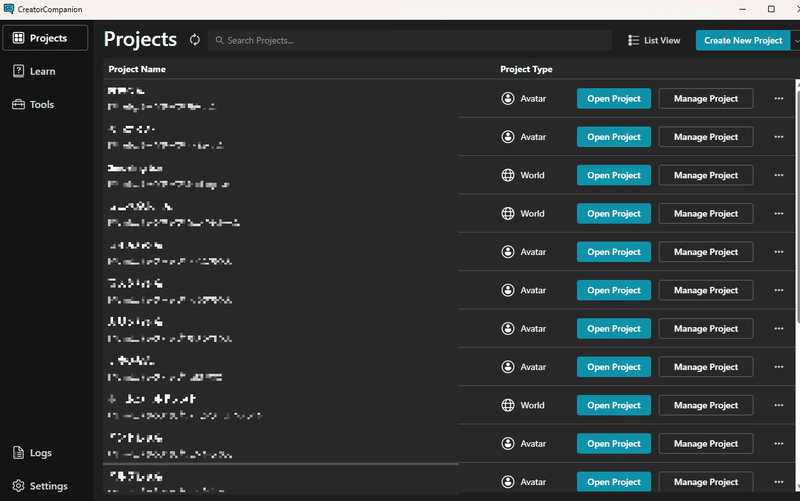Image resolution: width=800 pixels, height=501 pixels.
Task: Click the Avatar type icon in the first row
Action: tap(508, 98)
